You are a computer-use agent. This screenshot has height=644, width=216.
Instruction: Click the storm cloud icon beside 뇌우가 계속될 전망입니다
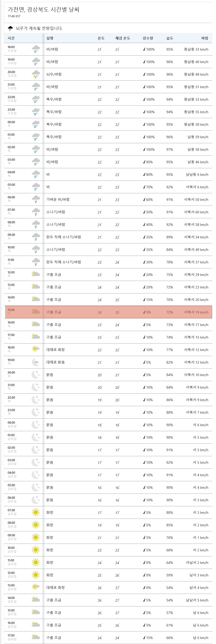click(10, 28)
